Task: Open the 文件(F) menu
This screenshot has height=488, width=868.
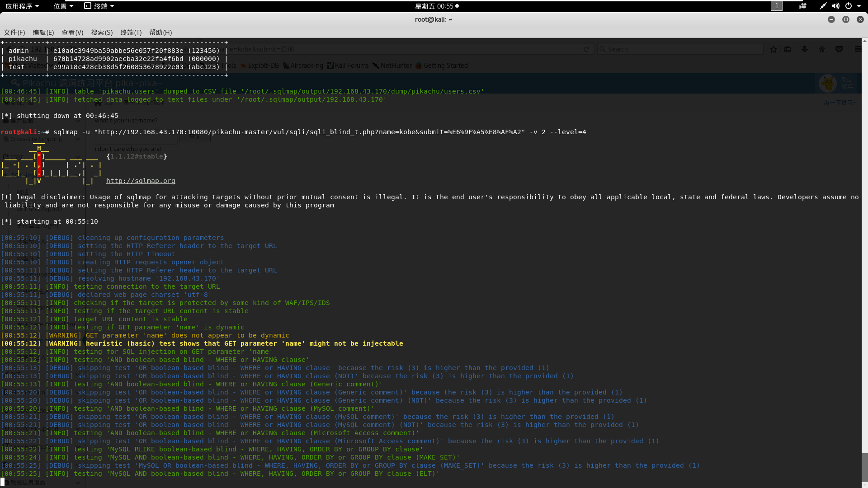Action: 14,33
